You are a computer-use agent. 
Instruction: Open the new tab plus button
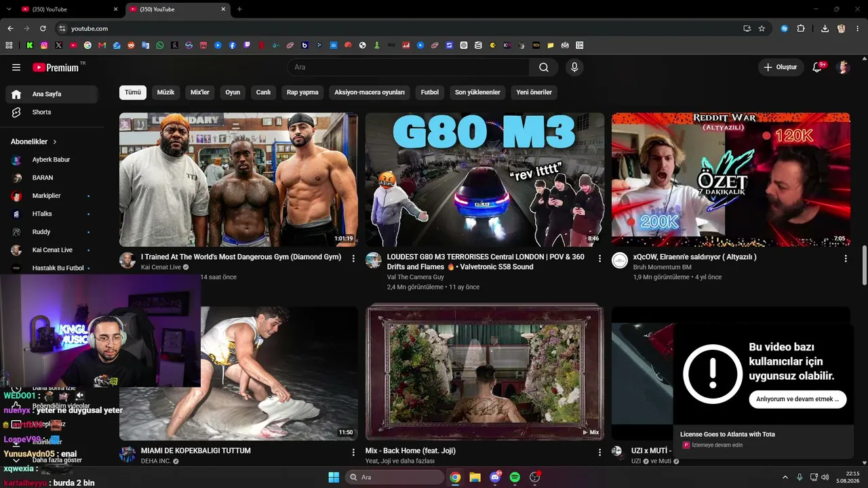click(x=239, y=9)
